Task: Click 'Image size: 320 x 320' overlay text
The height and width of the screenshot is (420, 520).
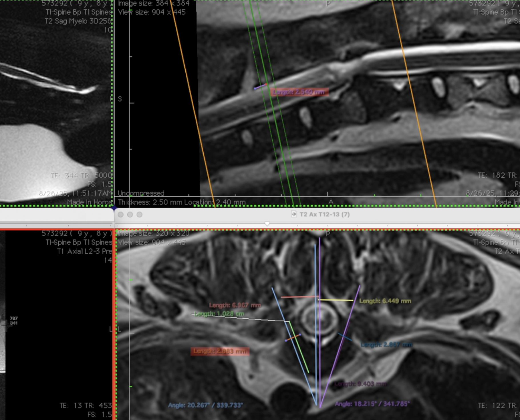Action: [154, 233]
